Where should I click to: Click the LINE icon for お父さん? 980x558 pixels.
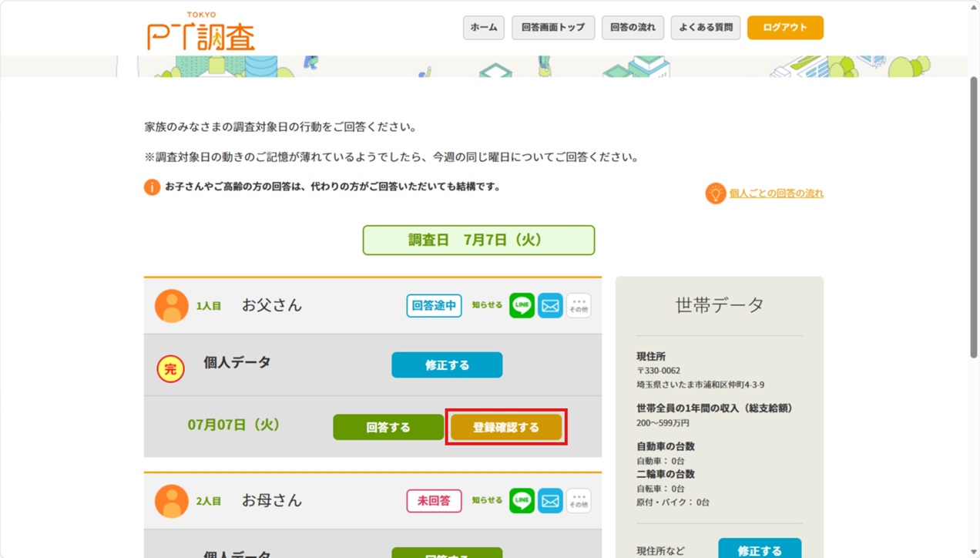click(x=522, y=305)
